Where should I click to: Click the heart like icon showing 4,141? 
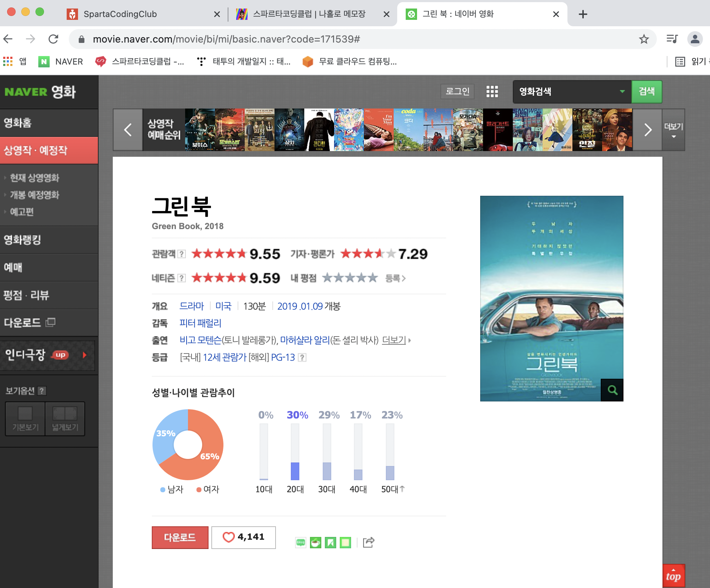[x=228, y=537]
